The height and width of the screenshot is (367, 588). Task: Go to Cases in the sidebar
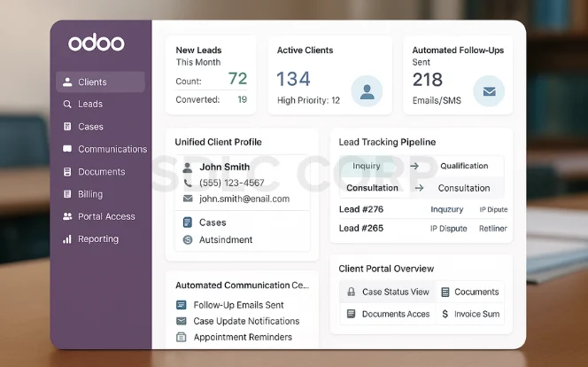pos(90,127)
